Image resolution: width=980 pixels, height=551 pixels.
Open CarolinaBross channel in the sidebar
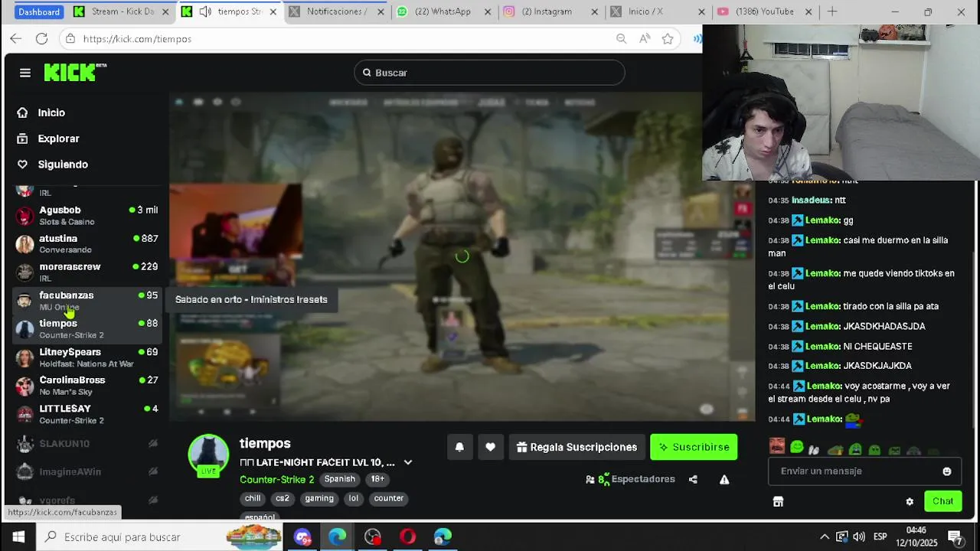pyautogui.click(x=87, y=385)
